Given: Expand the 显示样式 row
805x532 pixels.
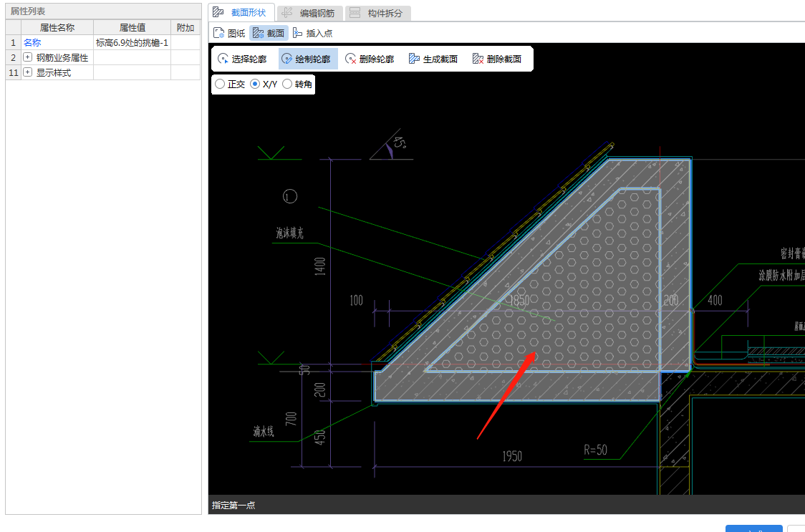Looking at the screenshot, I should pos(28,72).
